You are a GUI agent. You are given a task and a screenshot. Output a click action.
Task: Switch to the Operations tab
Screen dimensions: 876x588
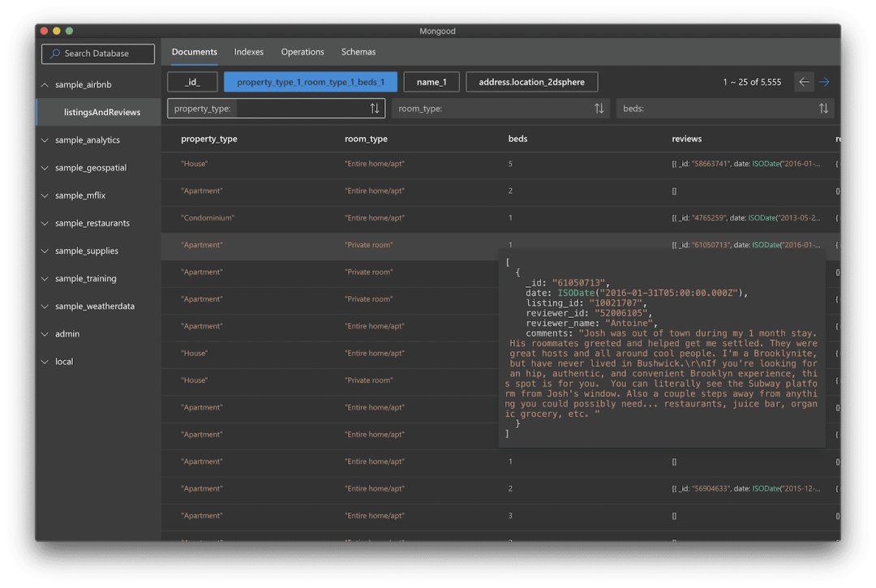coord(303,52)
